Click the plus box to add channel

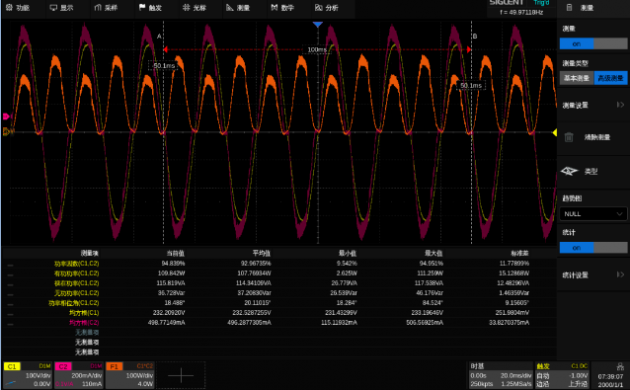click(x=181, y=375)
